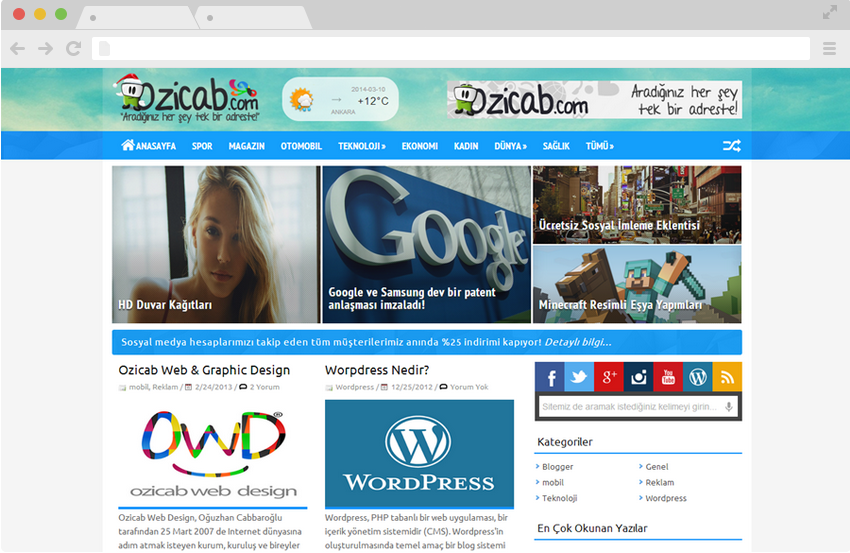Image resolution: width=850 pixels, height=553 pixels.
Task: Expand the TÜMÜ menu
Action: [600, 146]
